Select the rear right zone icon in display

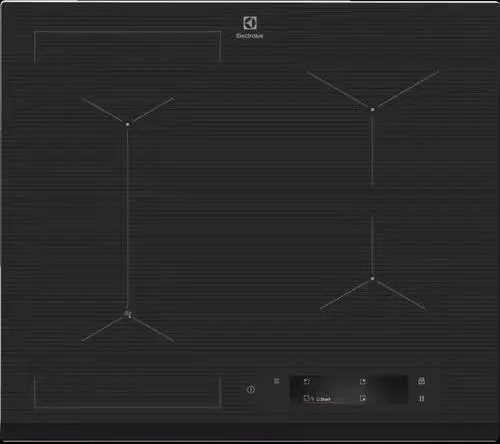pyautogui.click(x=363, y=381)
